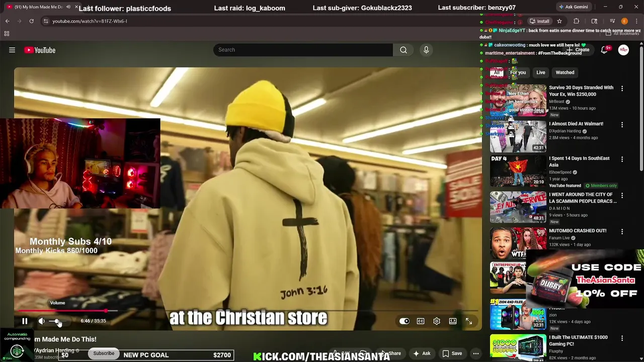Share the video
The height and width of the screenshot is (362, 644).
tap(391, 353)
